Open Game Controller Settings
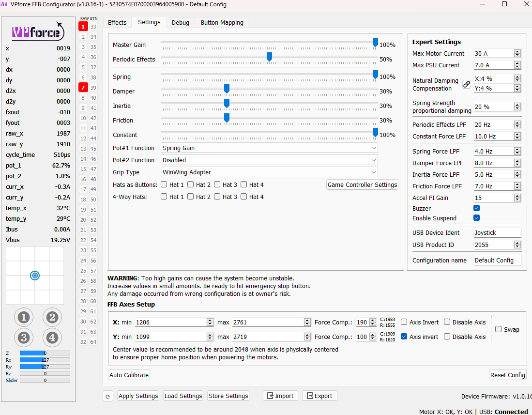 click(362, 184)
